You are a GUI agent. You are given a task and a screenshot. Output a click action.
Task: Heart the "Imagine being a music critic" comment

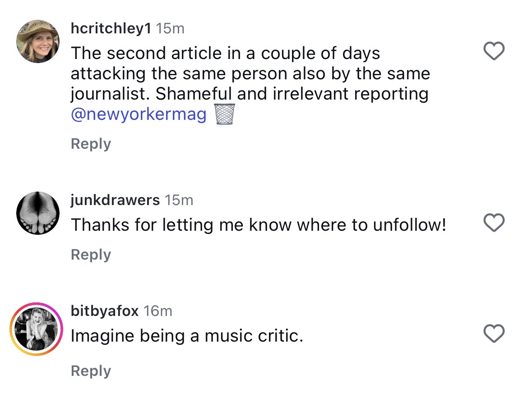[x=494, y=334]
